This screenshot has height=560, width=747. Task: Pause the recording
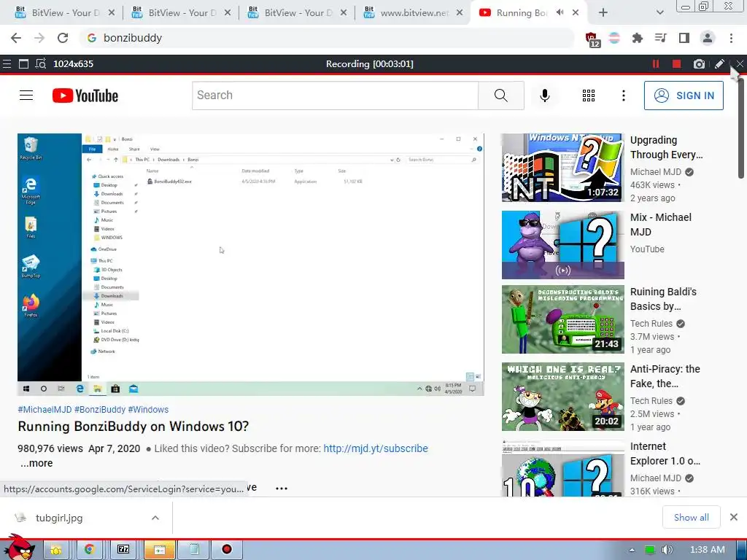(656, 64)
